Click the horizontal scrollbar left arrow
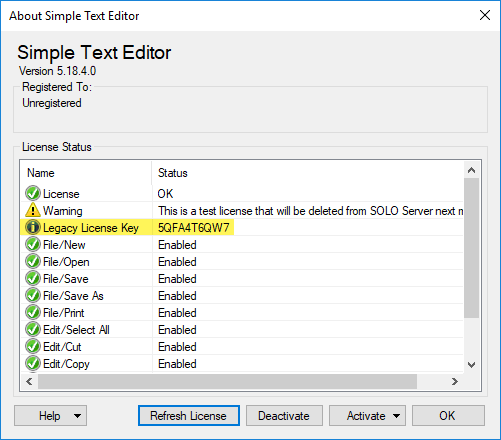Image resolution: width=501 pixels, height=440 pixels. [29, 381]
